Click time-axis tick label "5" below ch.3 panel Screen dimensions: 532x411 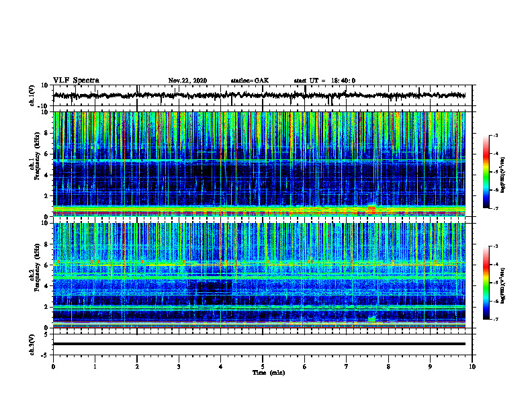click(x=263, y=367)
